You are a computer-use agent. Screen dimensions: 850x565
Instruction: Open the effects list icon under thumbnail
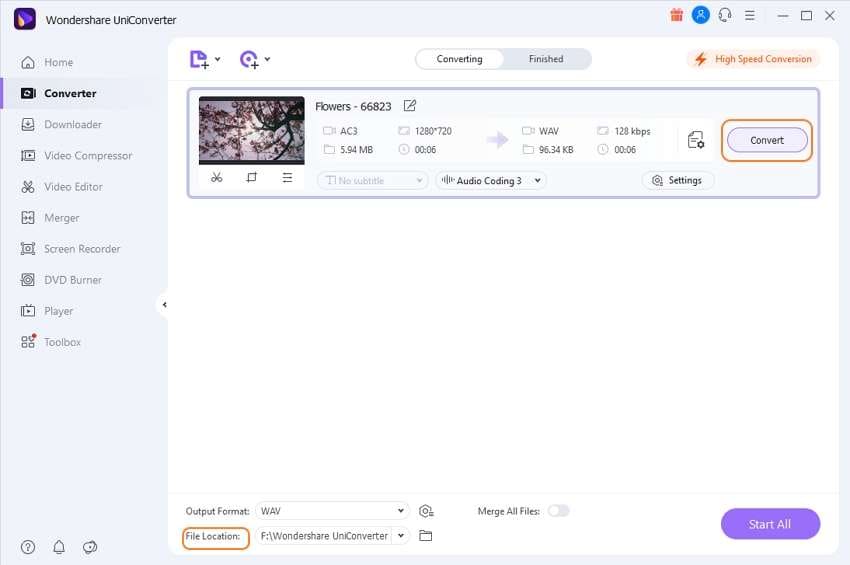point(287,177)
